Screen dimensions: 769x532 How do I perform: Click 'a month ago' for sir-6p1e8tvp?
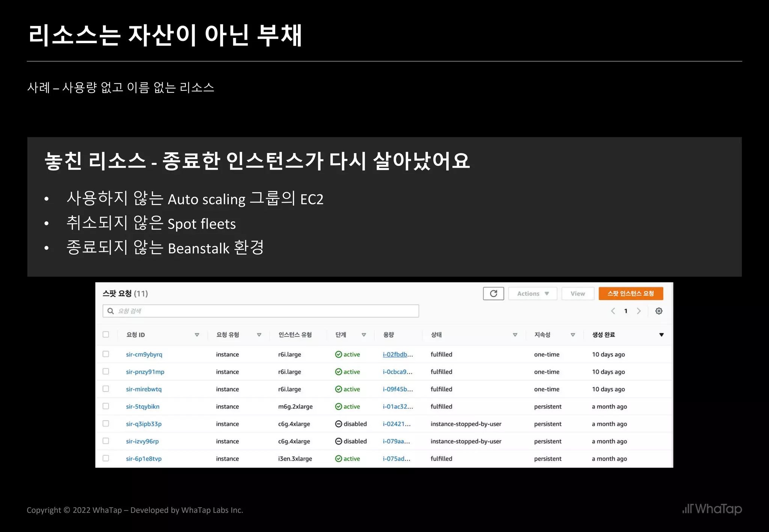(609, 458)
